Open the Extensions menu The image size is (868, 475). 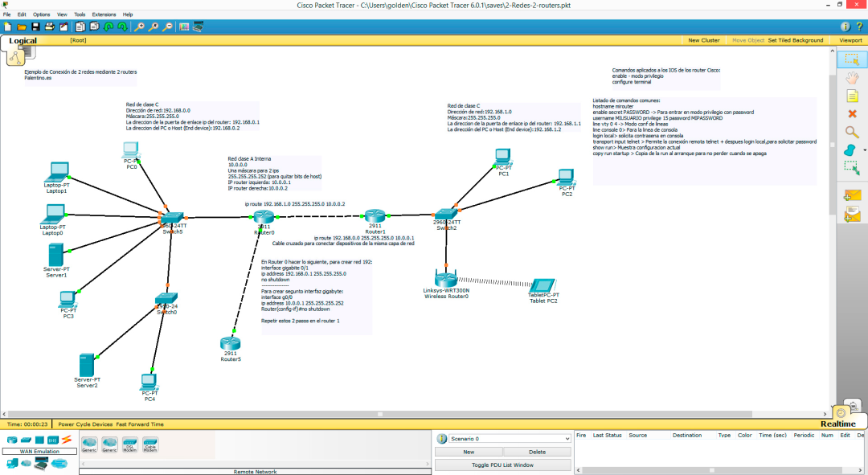tap(103, 14)
